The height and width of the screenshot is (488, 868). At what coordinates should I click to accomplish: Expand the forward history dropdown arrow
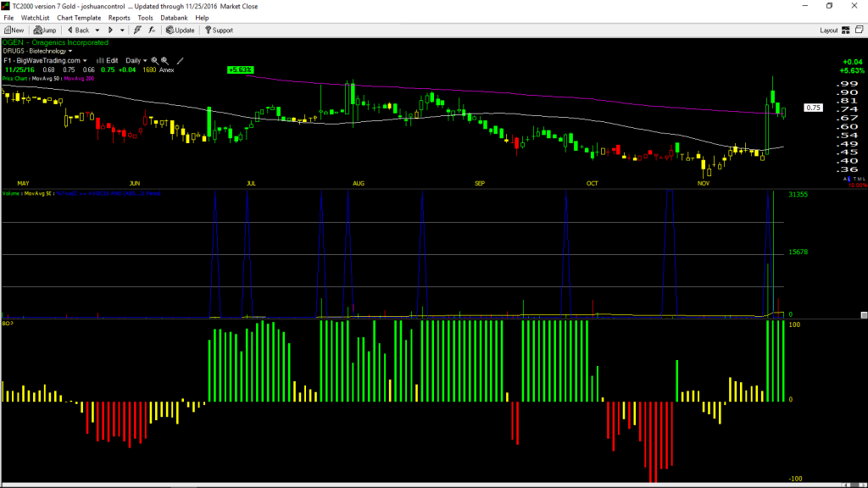[122, 30]
